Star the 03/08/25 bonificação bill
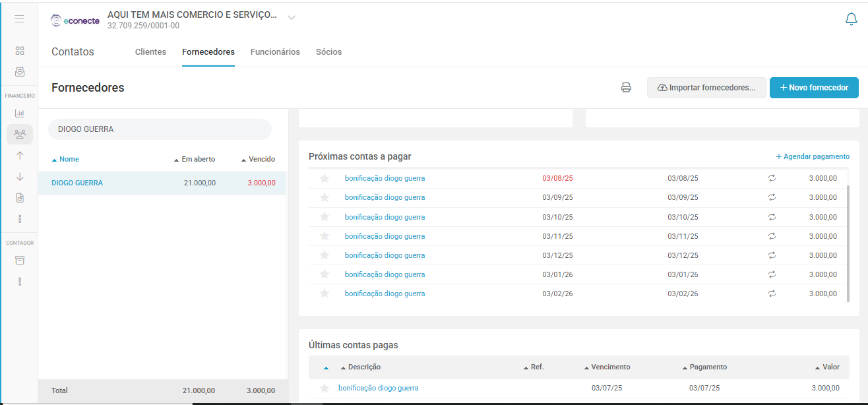 pos(324,178)
